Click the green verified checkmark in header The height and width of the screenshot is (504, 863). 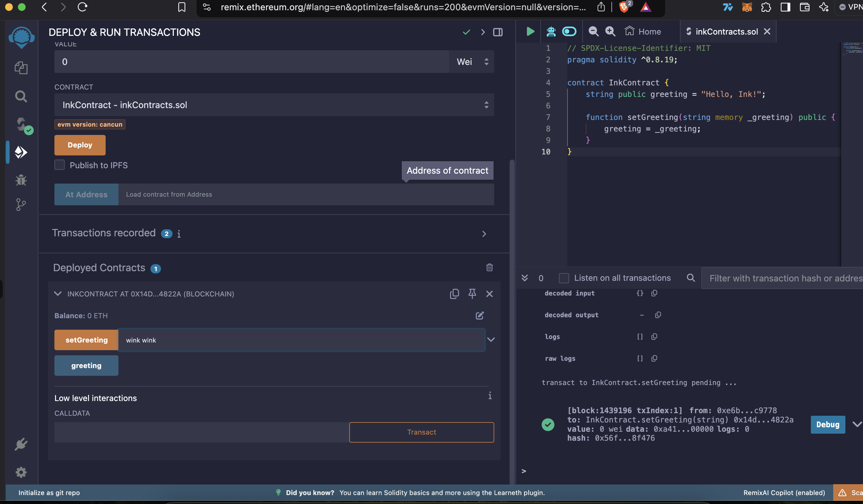click(x=466, y=32)
